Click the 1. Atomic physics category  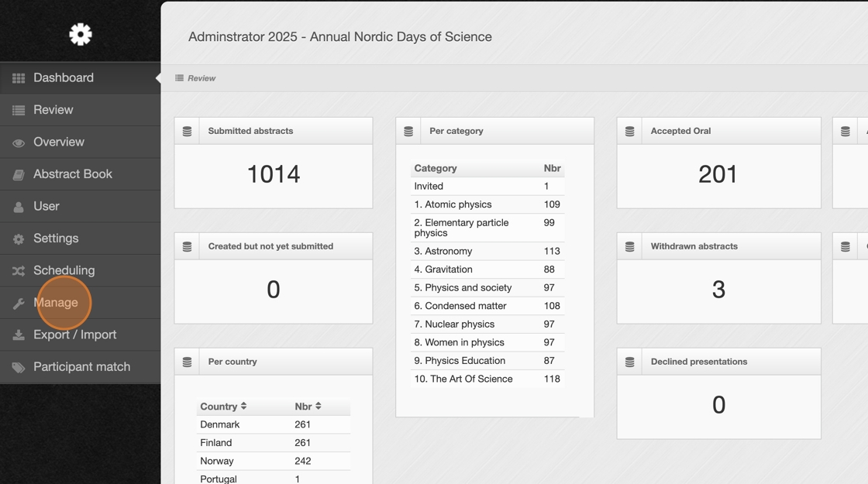[x=487, y=204]
